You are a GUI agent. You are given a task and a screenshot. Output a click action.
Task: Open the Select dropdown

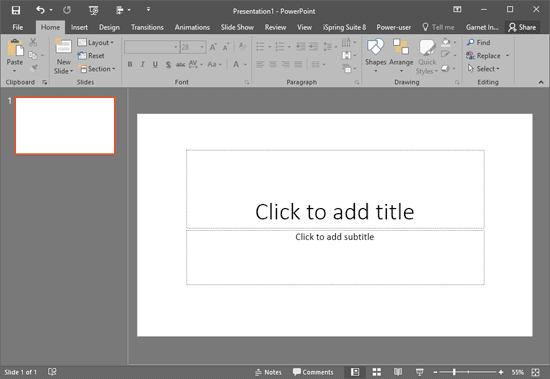483,69
